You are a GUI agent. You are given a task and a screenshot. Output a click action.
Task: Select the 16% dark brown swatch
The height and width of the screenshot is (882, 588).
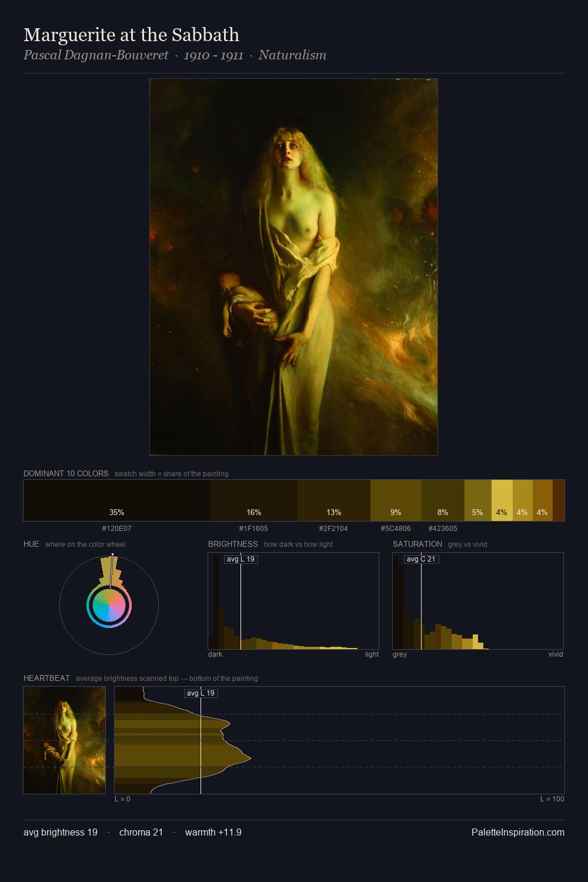click(254, 500)
